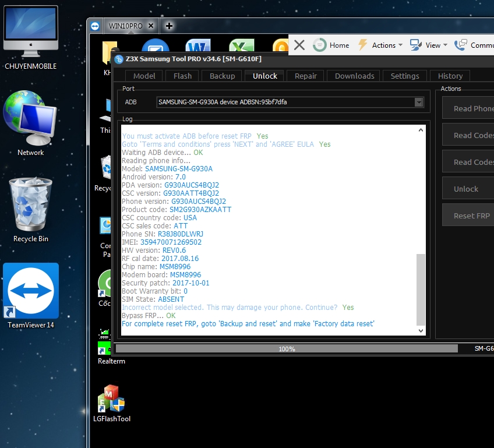
Task: Click IMEI value 359470071269502 in log
Action: [171, 242]
